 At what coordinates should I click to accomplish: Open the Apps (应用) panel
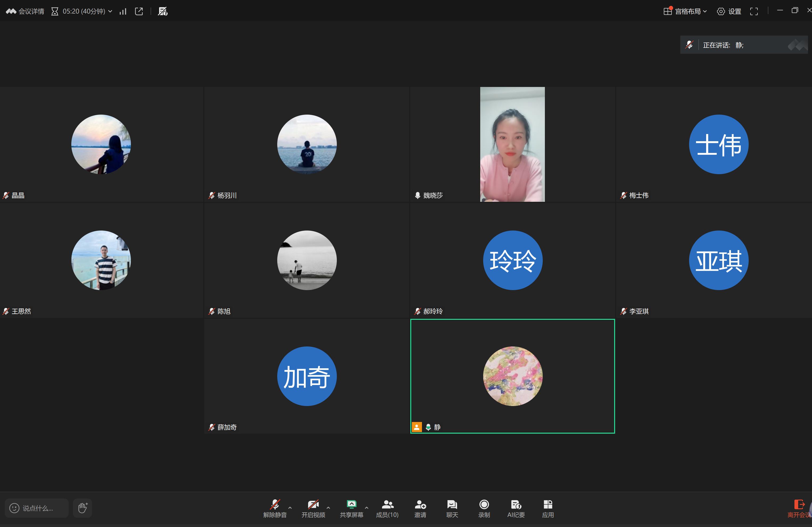(548, 508)
